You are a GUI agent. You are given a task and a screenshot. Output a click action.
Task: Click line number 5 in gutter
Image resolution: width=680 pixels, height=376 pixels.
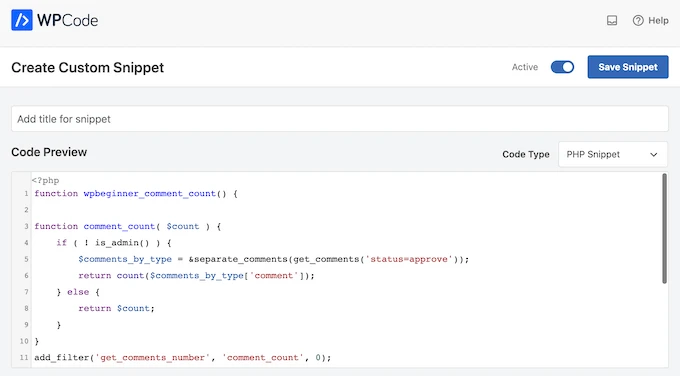[26, 259]
